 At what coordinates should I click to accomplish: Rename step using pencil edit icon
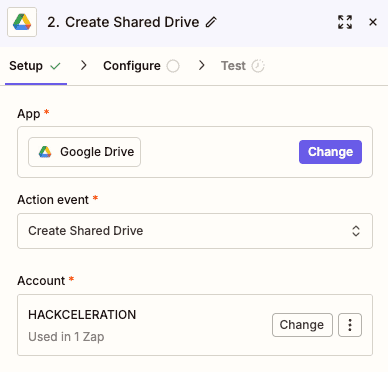tap(211, 22)
